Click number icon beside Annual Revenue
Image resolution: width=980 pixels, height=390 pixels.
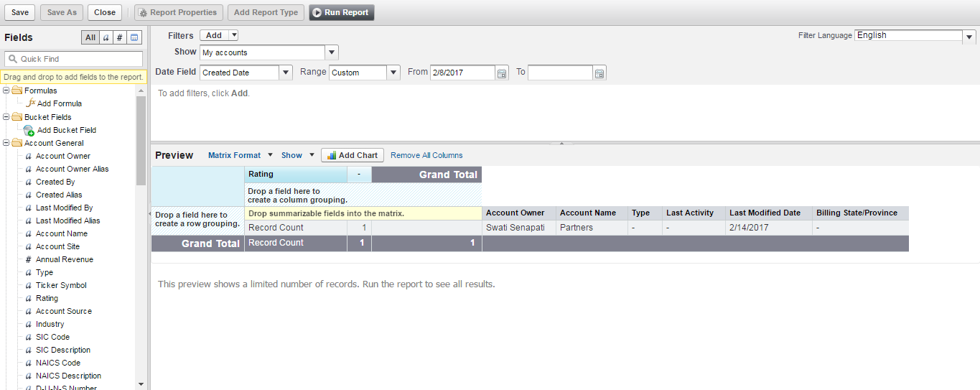point(28,259)
